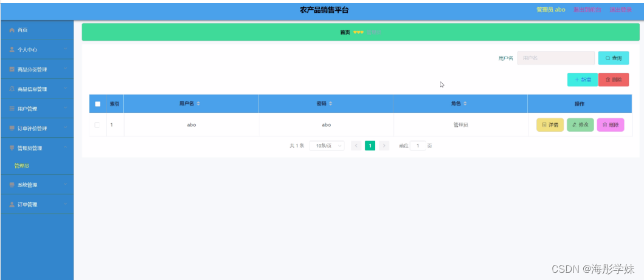
Task: Open 详情 details for row abo
Action: pyautogui.click(x=550, y=125)
